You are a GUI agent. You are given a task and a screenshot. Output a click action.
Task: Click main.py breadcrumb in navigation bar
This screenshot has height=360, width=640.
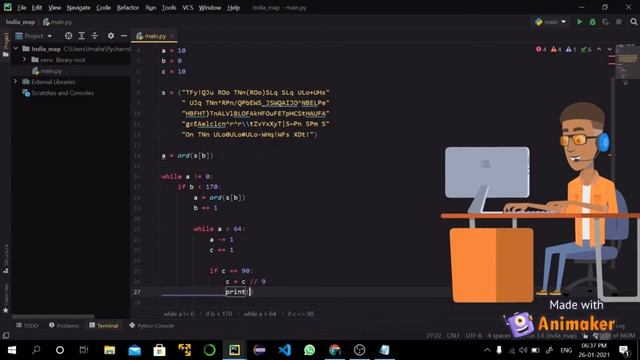point(58,22)
